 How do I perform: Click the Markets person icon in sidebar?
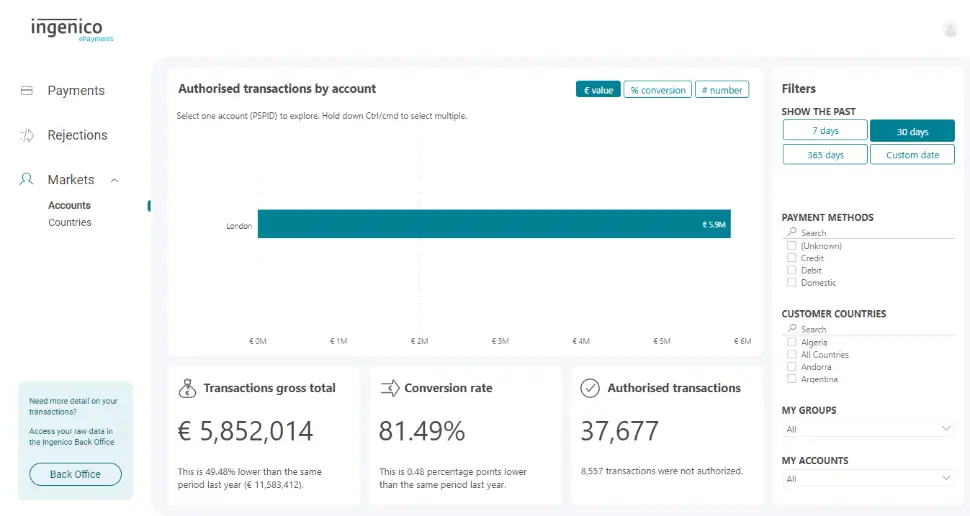[x=27, y=180]
